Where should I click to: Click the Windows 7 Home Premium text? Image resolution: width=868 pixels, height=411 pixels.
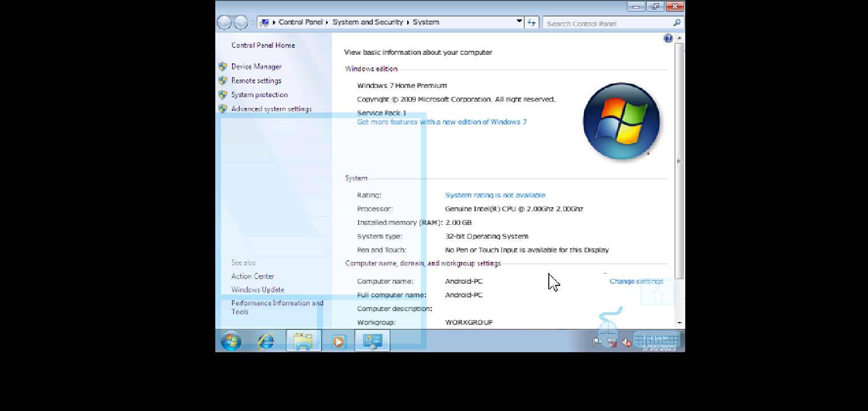click(402, 85)
